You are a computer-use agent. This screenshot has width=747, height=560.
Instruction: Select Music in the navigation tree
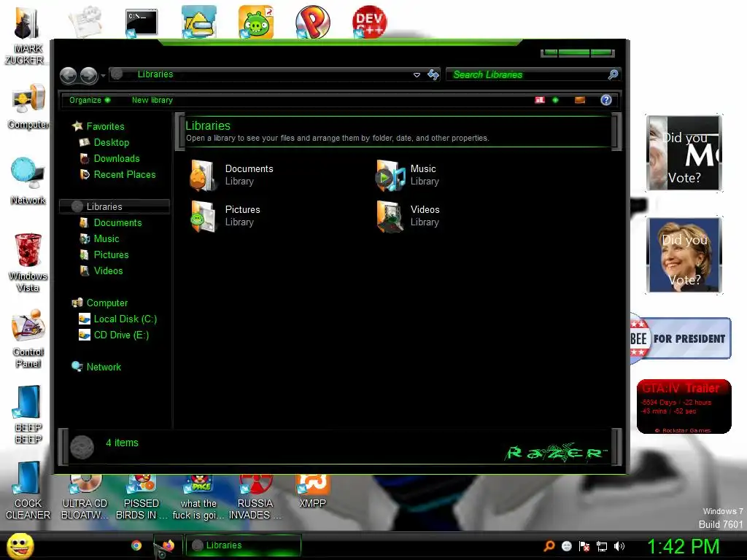click(99, 238)
